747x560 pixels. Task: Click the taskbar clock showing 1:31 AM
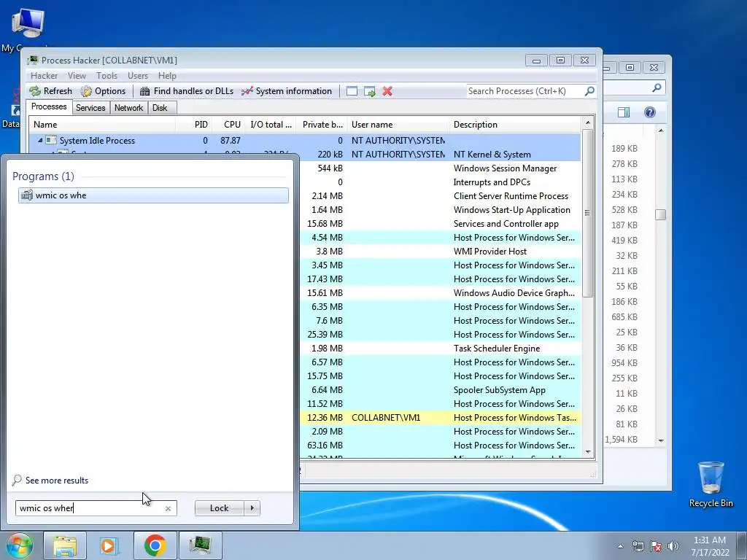[x=710, y=546]
